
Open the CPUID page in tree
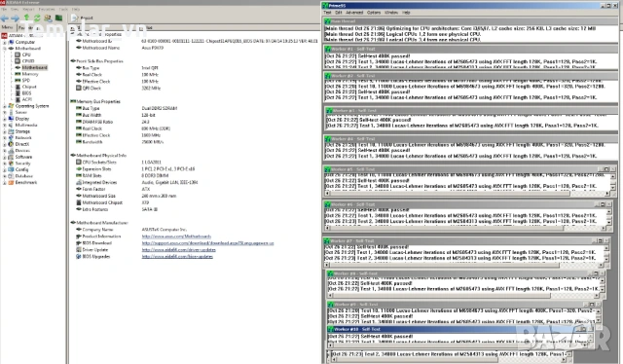tap(28, 61)
